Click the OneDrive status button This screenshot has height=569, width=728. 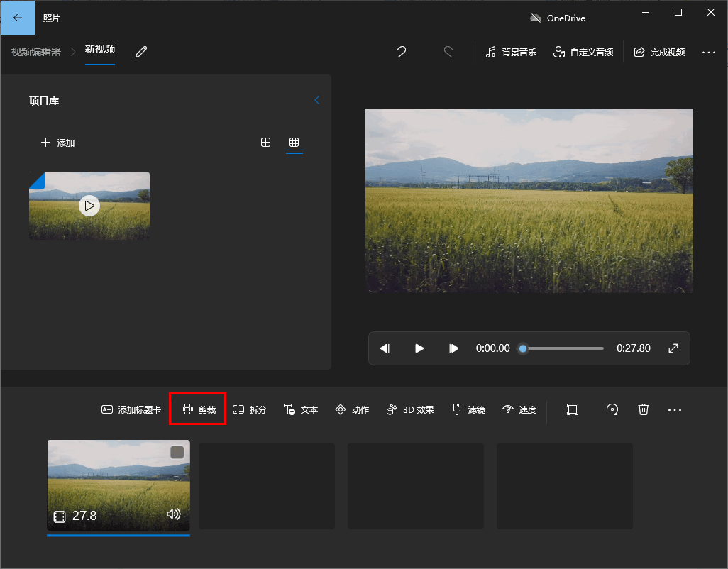(x=558, y=18)
